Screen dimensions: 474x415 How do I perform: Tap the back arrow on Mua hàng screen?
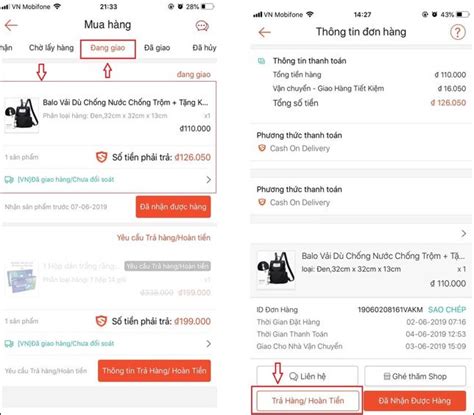[11, 25]
